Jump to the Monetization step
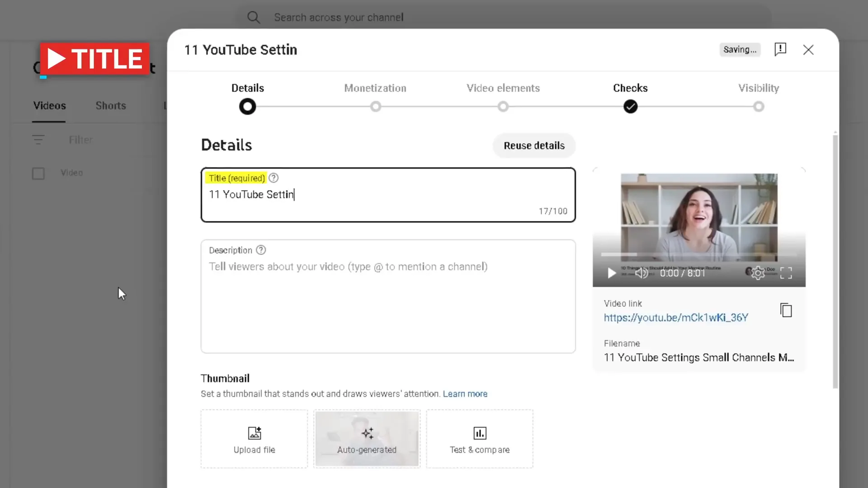868x488 pixels. click(375, 107)
